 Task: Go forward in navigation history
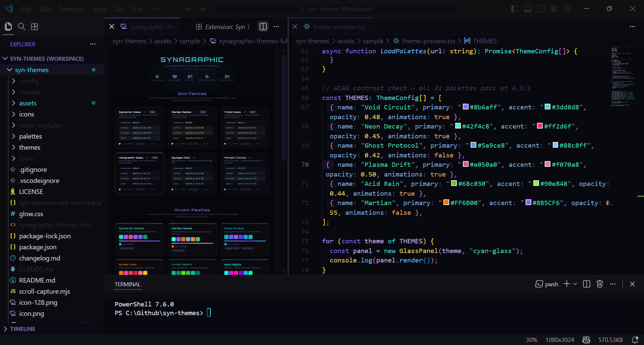[x=202, y=9]
